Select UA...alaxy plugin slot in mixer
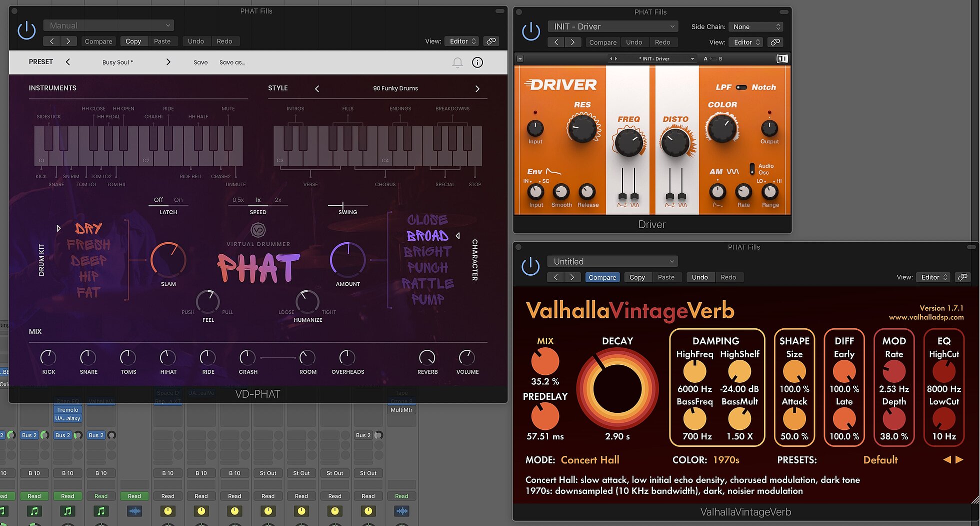 67,418
